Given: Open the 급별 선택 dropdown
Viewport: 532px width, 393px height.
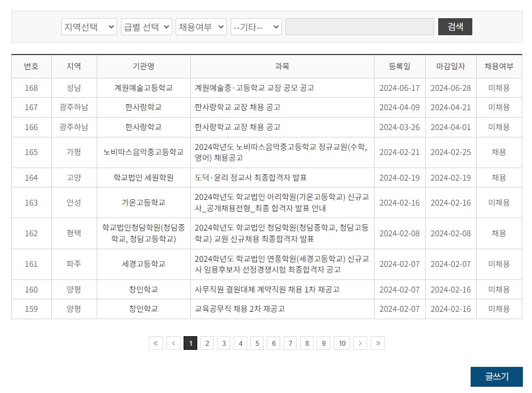Looking at the screenshot, I should click(x=146, y=27).
